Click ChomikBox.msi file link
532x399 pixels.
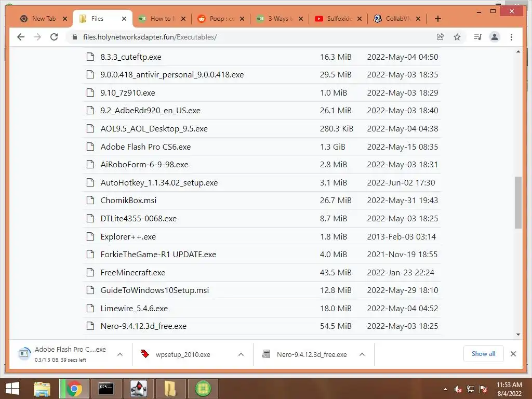pos(128,200)
